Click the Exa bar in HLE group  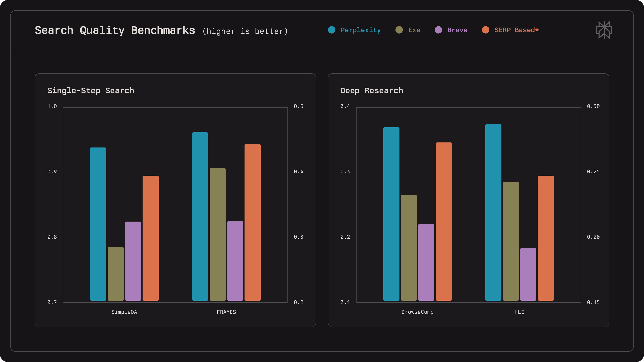tap(511, 241)
